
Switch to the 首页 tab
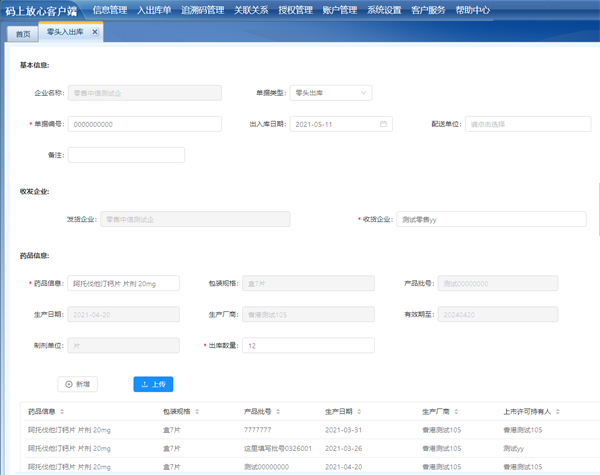(21, 33)
